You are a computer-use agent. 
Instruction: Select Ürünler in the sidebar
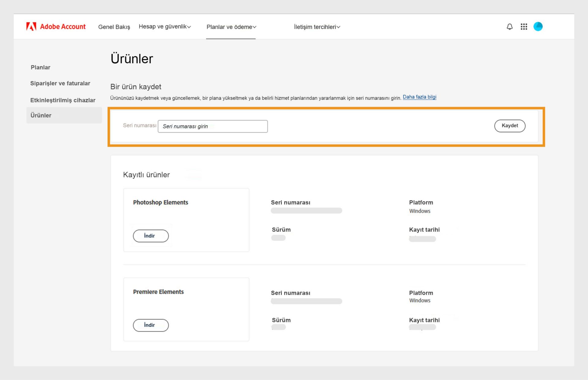41,116
